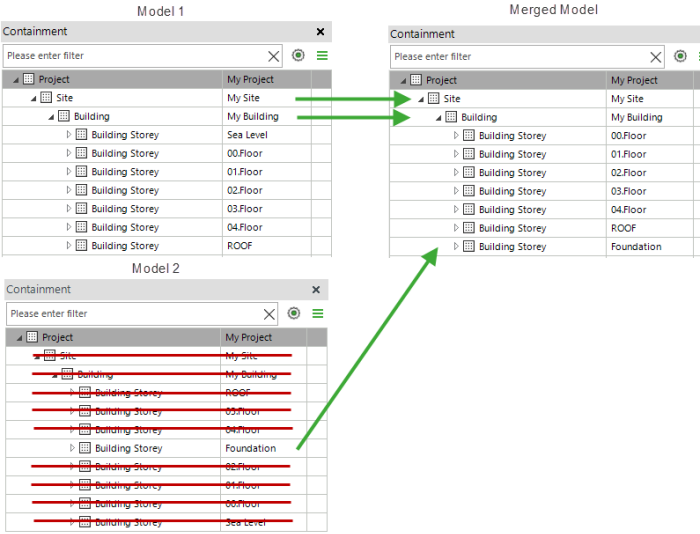Image resolution: width=700 pixels, height=534 pixels.
Task: Toggle the Model 2 green target icon
Action: pos(294,313)
